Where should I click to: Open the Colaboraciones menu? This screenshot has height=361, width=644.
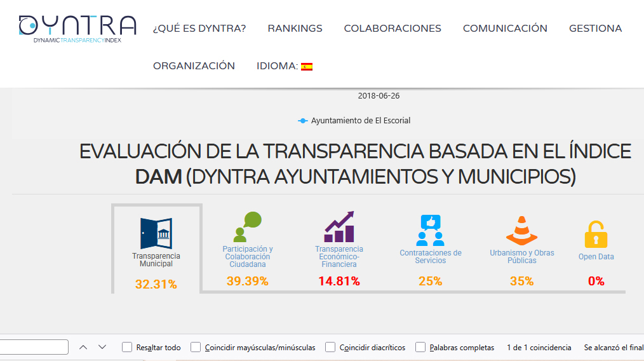[x=392, y=29]
